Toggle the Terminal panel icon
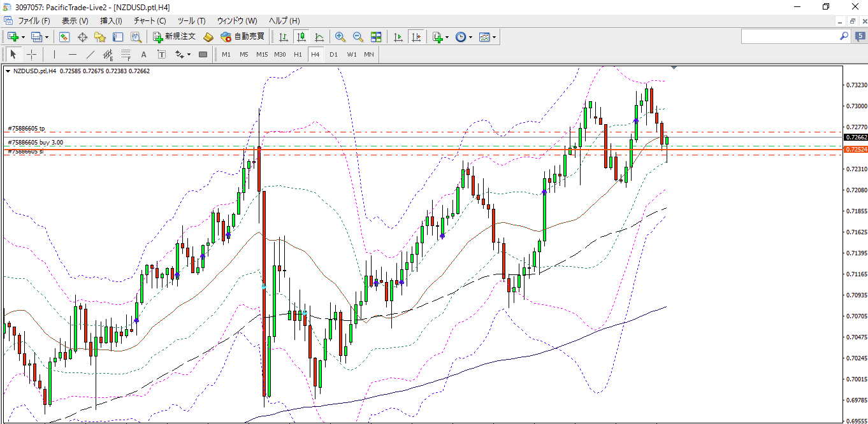 click(118, 37)
